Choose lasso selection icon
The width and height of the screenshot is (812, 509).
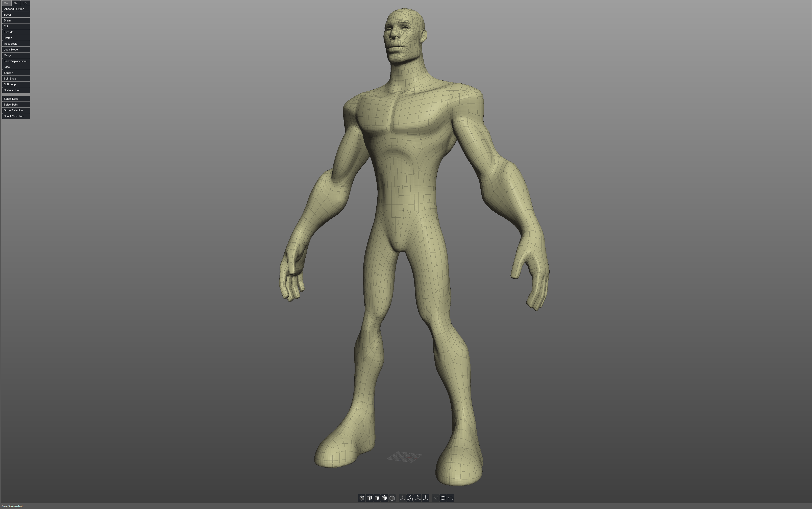click(x=451, y=498)
